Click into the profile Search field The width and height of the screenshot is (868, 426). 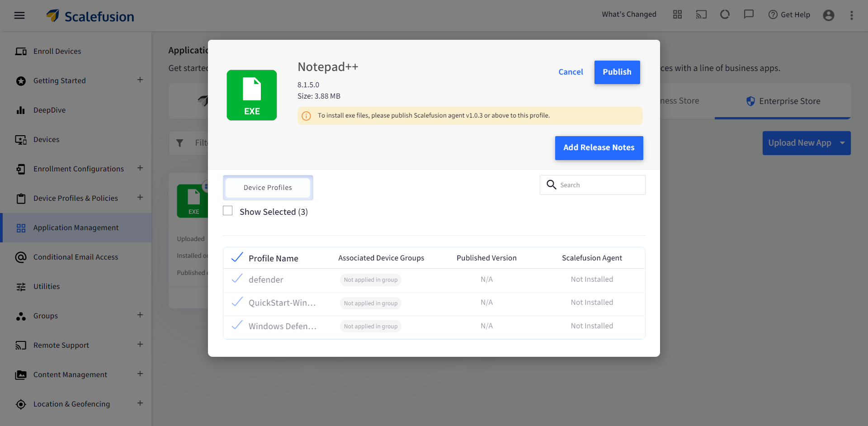[x=593, y=185]
